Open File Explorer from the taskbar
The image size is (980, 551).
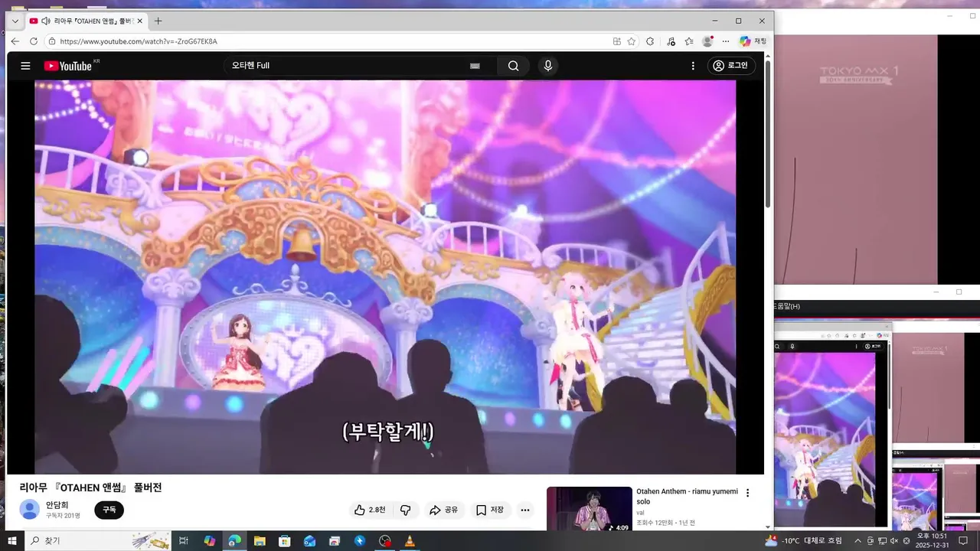(260, 541)
